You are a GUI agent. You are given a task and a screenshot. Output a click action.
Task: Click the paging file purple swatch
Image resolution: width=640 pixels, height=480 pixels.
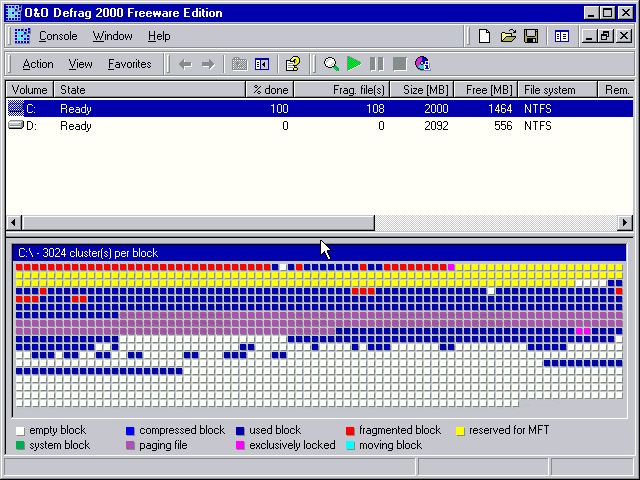coord(130,445)
